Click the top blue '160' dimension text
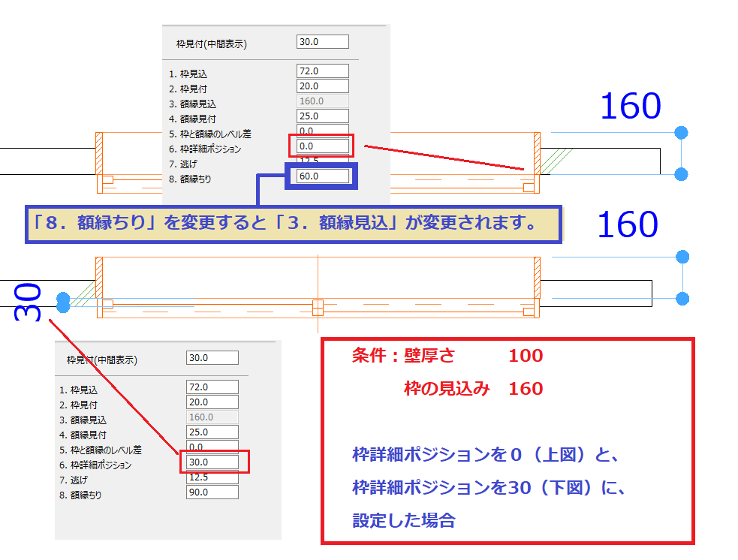Viewport: 738px width, 560px height. tap(631, 106)
